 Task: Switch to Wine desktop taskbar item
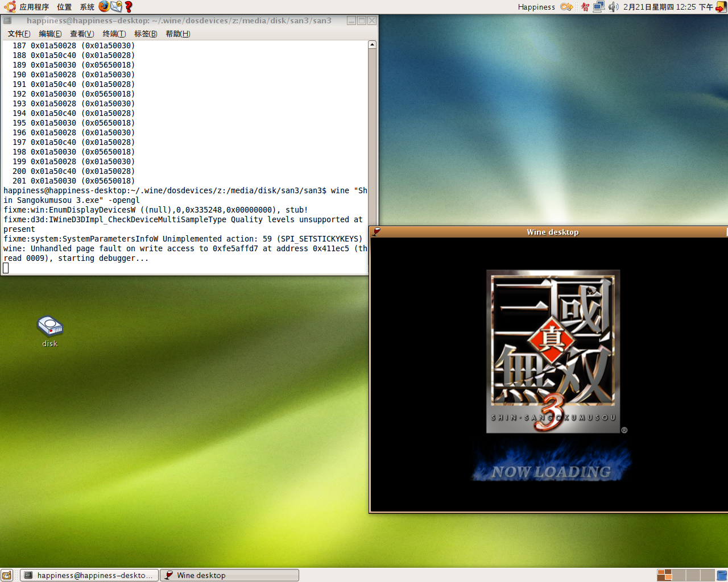point(229,575)
